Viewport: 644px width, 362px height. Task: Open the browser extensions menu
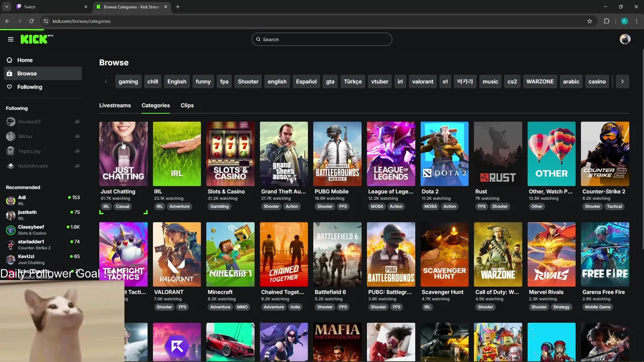606,21
